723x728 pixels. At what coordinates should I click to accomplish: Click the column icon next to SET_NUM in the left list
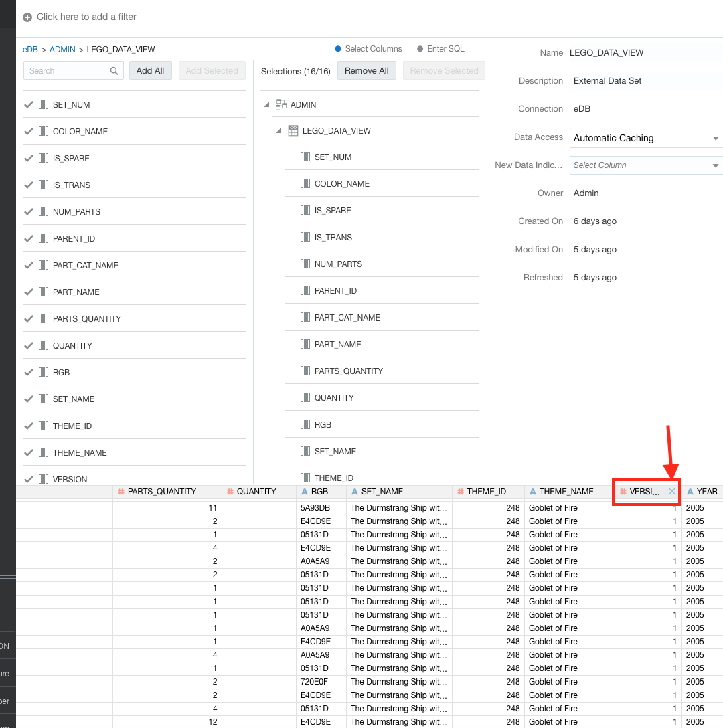tap(44, 104)
